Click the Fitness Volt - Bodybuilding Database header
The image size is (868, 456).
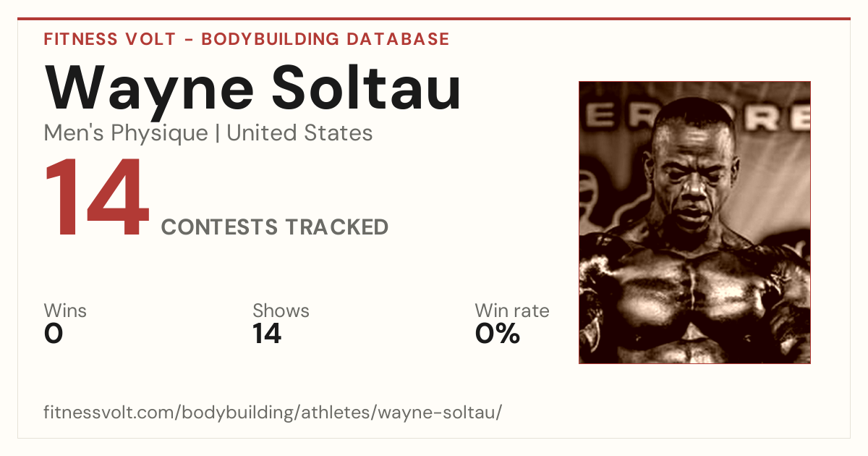click(247, 39)
